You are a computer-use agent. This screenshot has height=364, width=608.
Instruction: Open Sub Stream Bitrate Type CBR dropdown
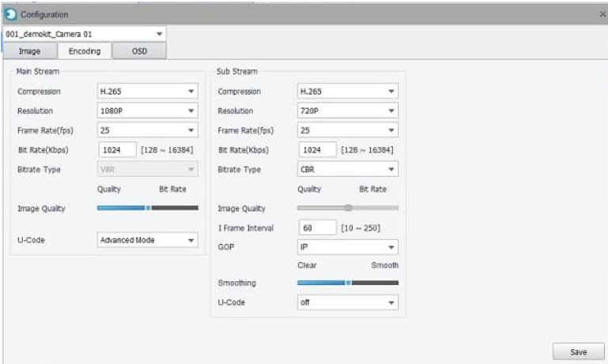pyautogui.click(x=347, y=169)
